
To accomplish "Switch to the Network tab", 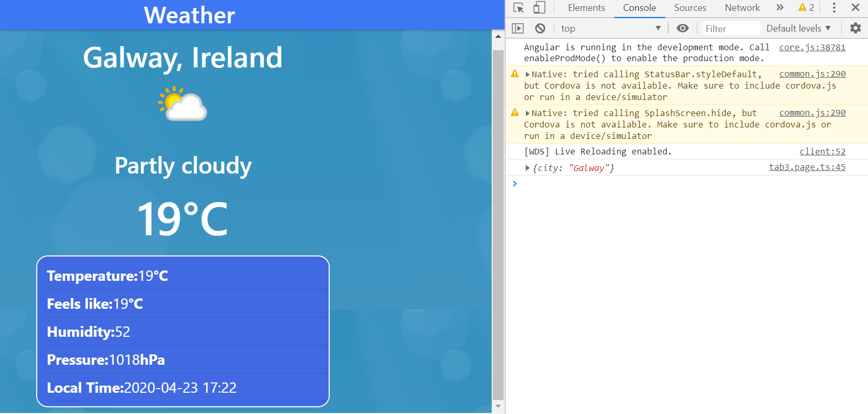I will coord(742,8).
